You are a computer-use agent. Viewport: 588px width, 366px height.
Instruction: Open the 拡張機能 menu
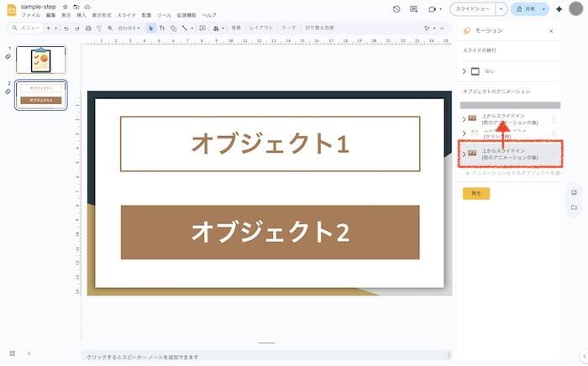(186, 15)
